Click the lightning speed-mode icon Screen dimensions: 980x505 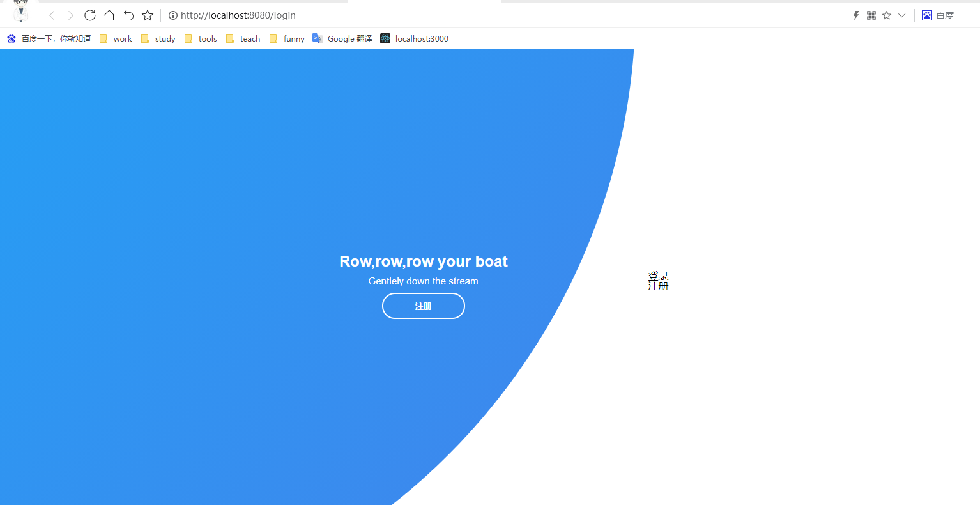[856, 15]
